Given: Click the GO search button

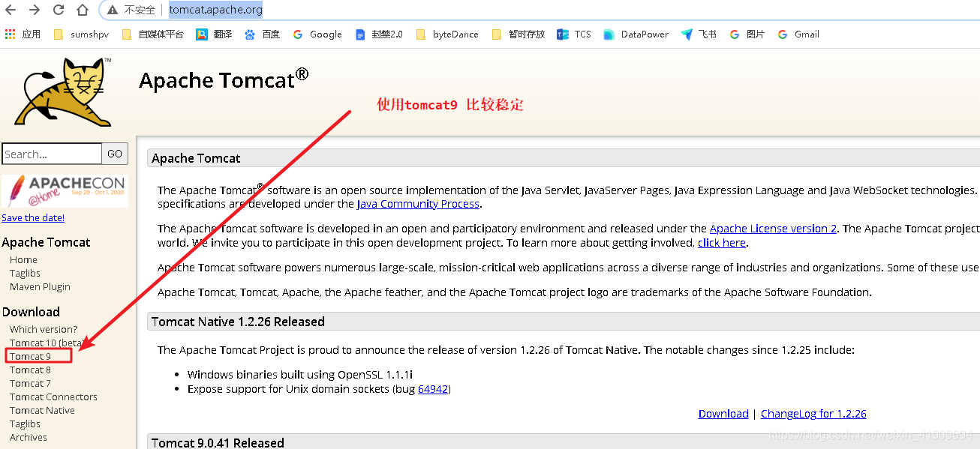Looking at the screenshot, I should [115, 154].
